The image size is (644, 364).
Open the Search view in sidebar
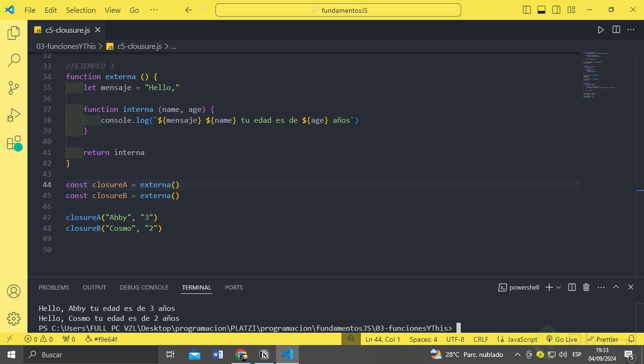14,60
